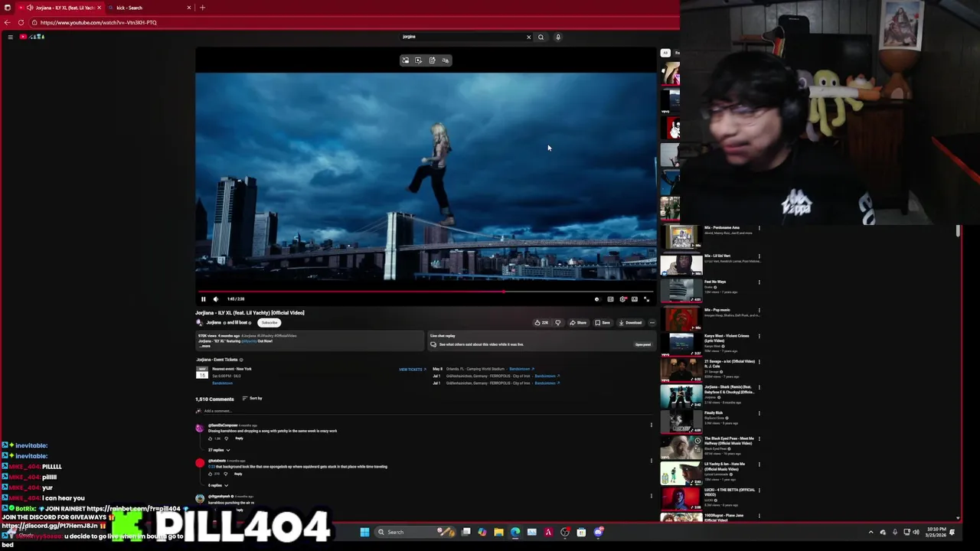Open YouTube hamburger guide menu
The image size is (980, 551).
pyautogui.click(x=10, y=37)
